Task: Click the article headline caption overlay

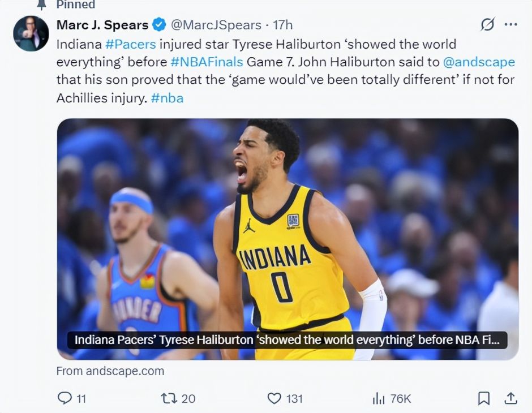Action: tap(287, 340)
